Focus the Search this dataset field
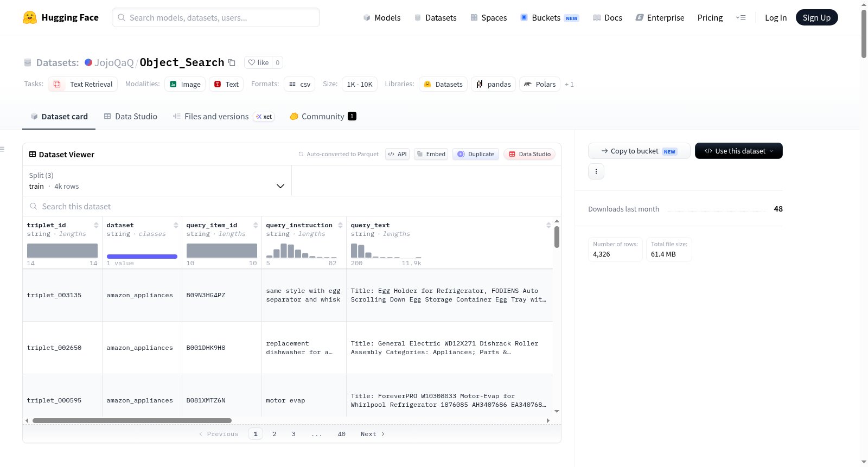The image size is (868, 467). [x=292, y=207]
